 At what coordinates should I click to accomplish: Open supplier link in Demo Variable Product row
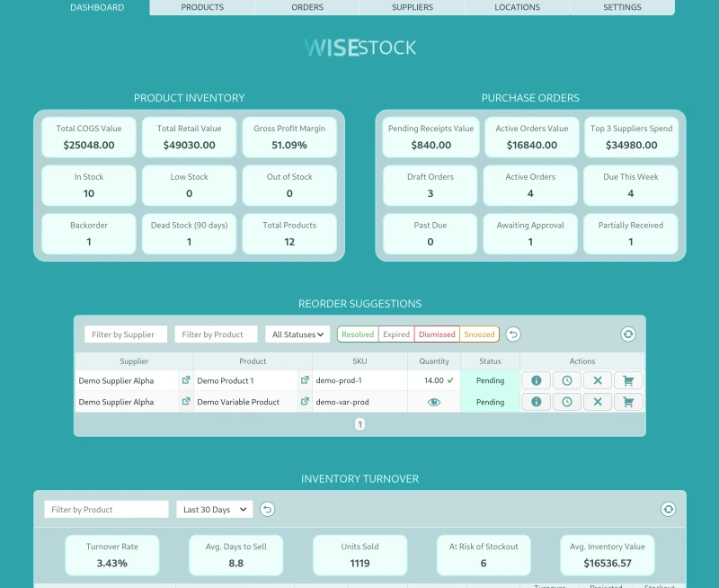186,401
